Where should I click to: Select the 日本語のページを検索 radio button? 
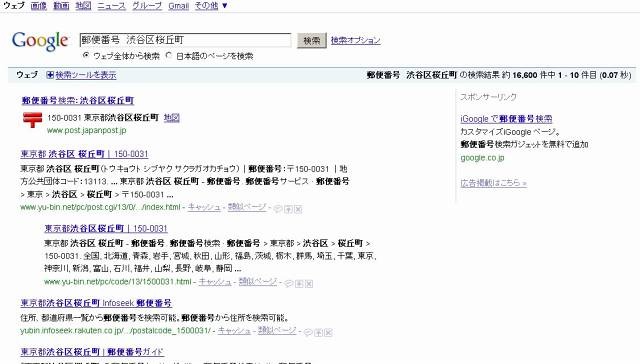click(x=169, y=55)
